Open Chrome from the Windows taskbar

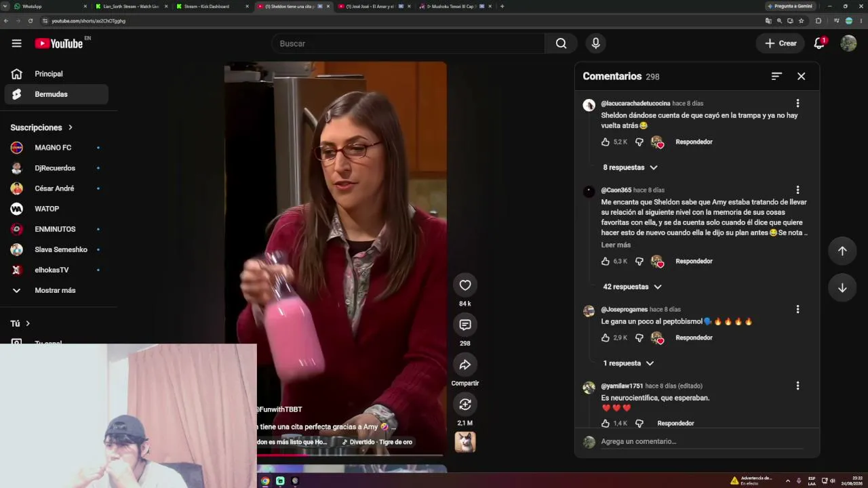pyautogui.click(x=265, y=481)
